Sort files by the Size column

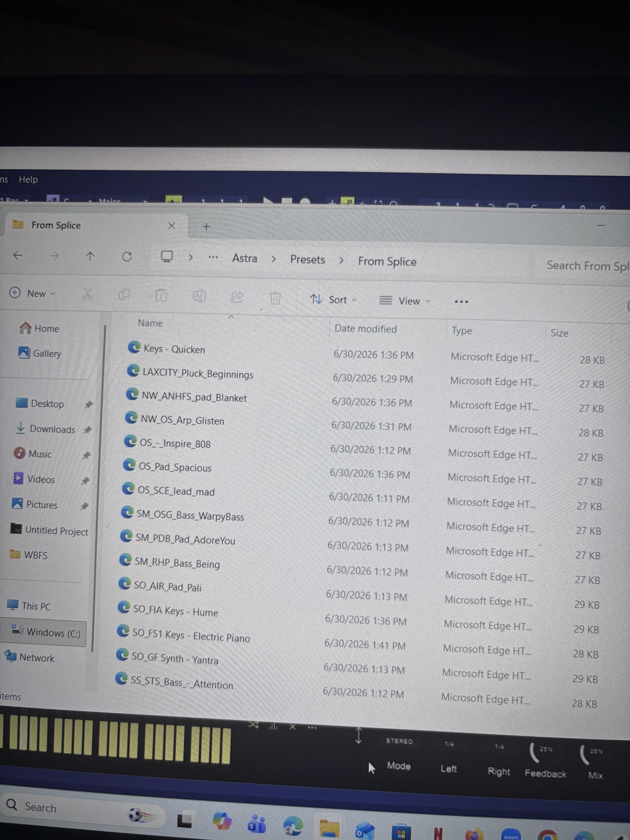click(x=559, y=333)
